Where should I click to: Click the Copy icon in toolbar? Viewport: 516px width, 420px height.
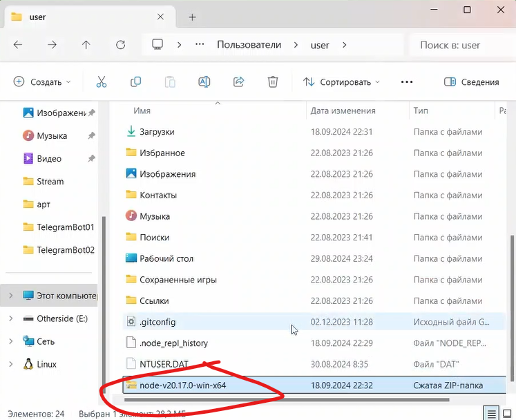point(135,82)
